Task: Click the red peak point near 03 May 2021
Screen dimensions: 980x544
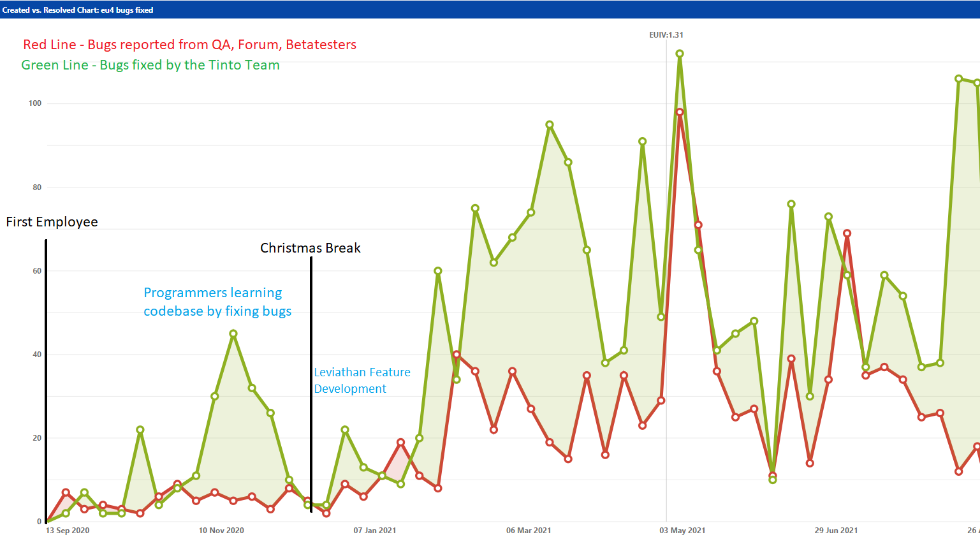Action: [680, 112]
